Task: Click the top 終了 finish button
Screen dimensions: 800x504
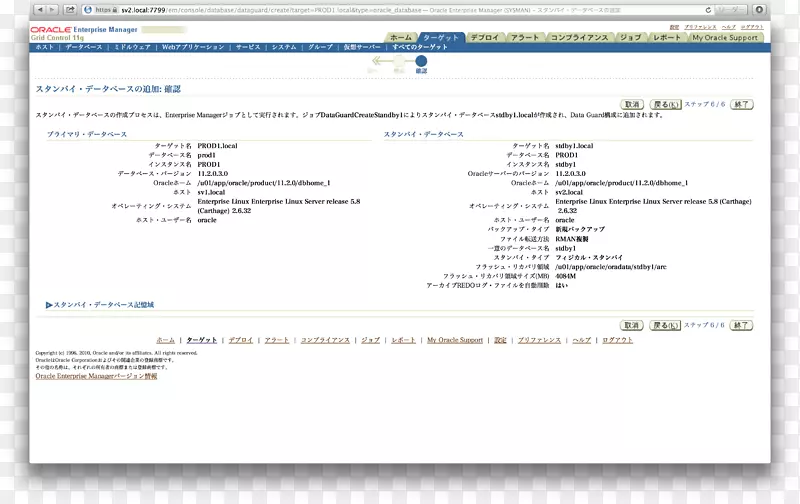Action: [x=741, y=104]
